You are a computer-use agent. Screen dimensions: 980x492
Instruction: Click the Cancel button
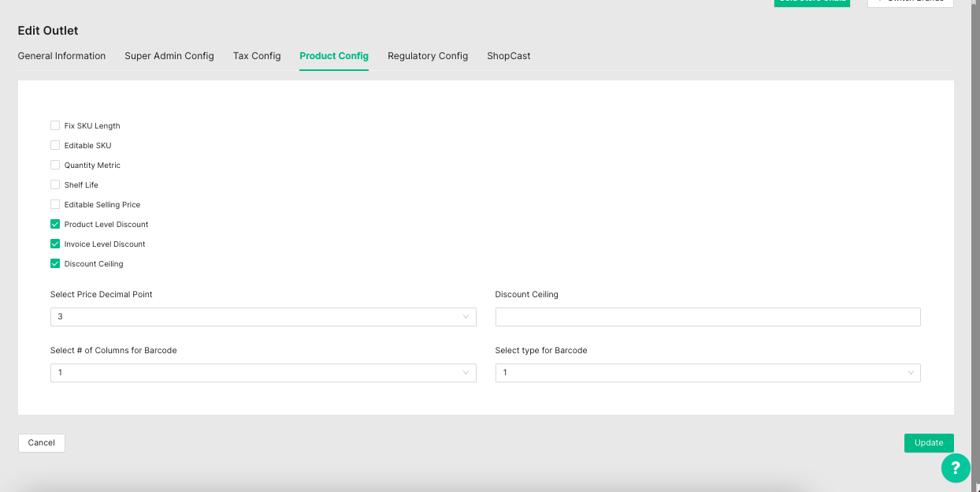click(x=42, y=443)
